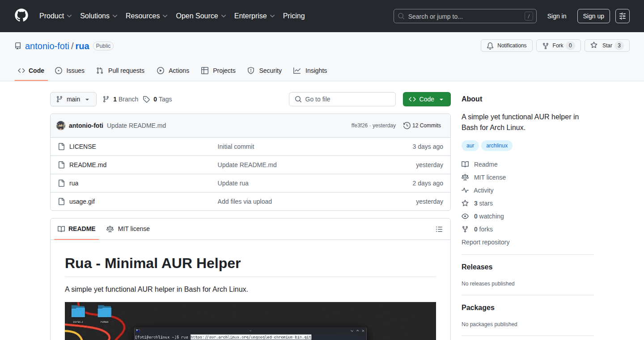
Task: Star the repository with the Star button
Action: (607, 46)
